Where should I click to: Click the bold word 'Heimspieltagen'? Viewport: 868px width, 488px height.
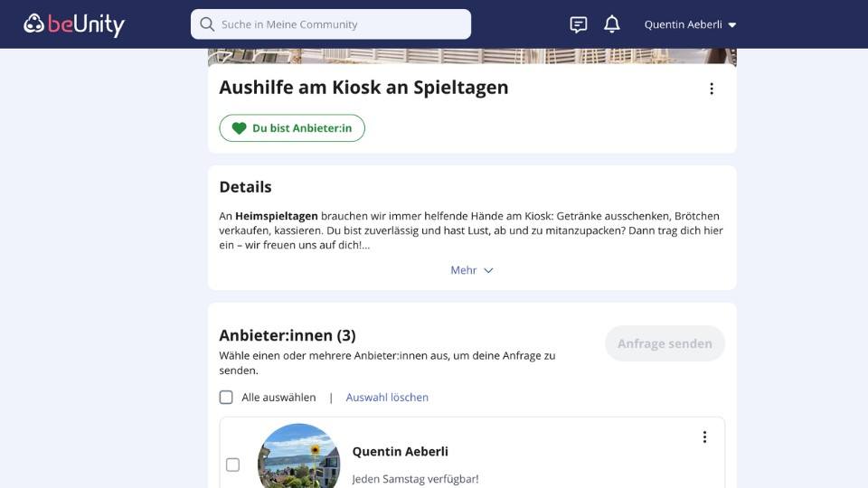click(x=277, y=216)
